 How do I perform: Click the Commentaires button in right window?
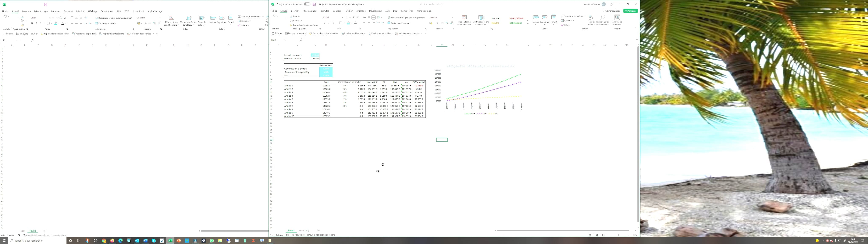point(611,11)
